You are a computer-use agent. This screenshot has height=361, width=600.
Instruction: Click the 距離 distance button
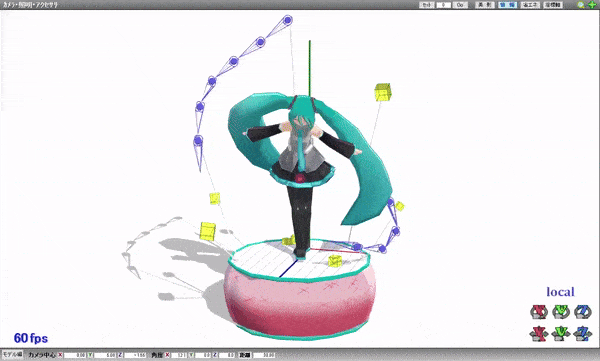[x=245, y=355]
